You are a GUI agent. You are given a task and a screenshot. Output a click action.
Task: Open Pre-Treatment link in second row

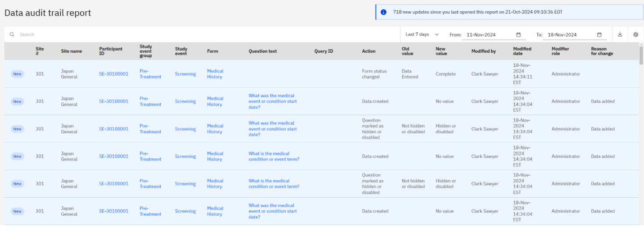150,101
